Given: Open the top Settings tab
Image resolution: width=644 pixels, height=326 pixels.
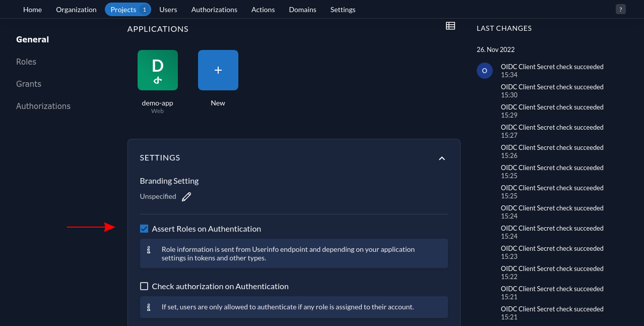Looking at the screenshot, I should pyautogui.click(x=343, y=9).
